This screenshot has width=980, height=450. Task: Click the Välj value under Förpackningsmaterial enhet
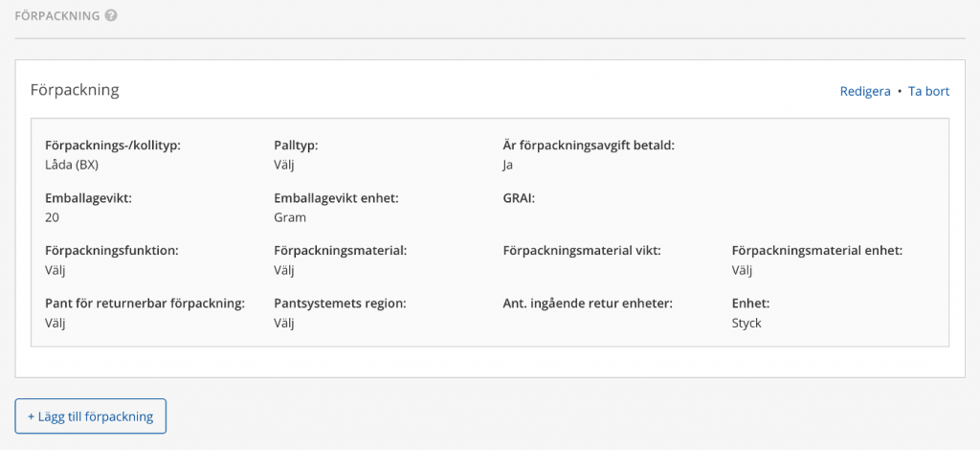742,271
